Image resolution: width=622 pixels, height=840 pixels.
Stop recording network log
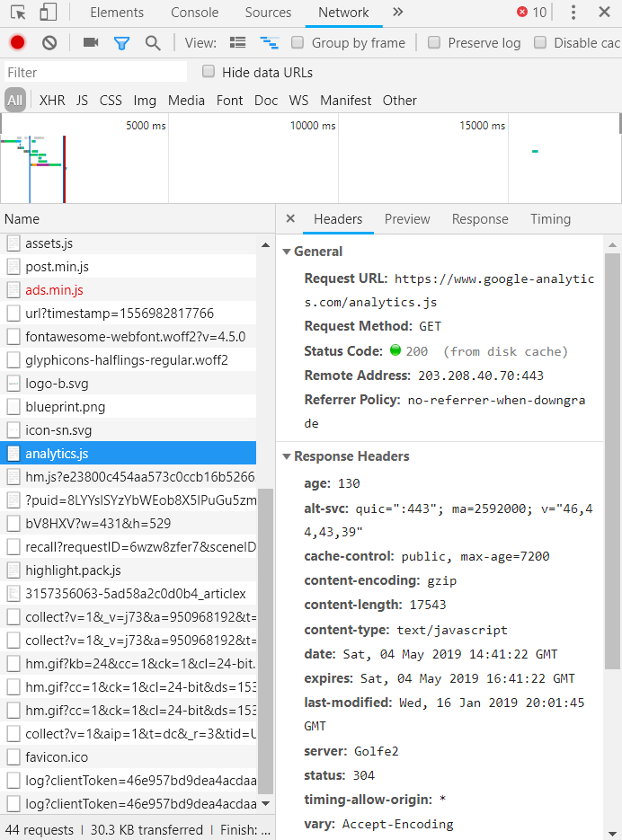(18, 43)
